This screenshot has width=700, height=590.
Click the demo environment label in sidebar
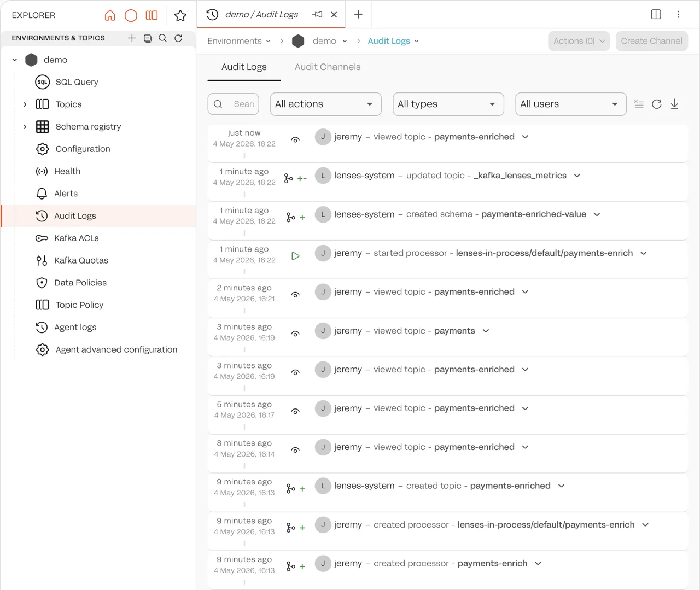point(55,60)
